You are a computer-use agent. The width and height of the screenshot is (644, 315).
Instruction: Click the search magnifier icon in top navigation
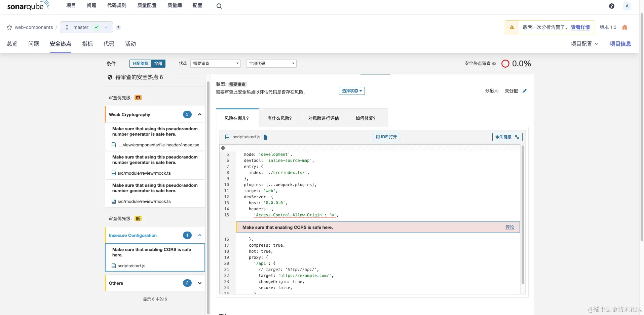219,6
